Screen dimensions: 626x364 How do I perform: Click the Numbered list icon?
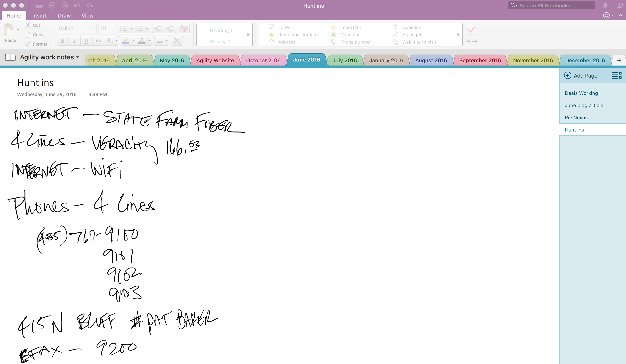(140, 28)
